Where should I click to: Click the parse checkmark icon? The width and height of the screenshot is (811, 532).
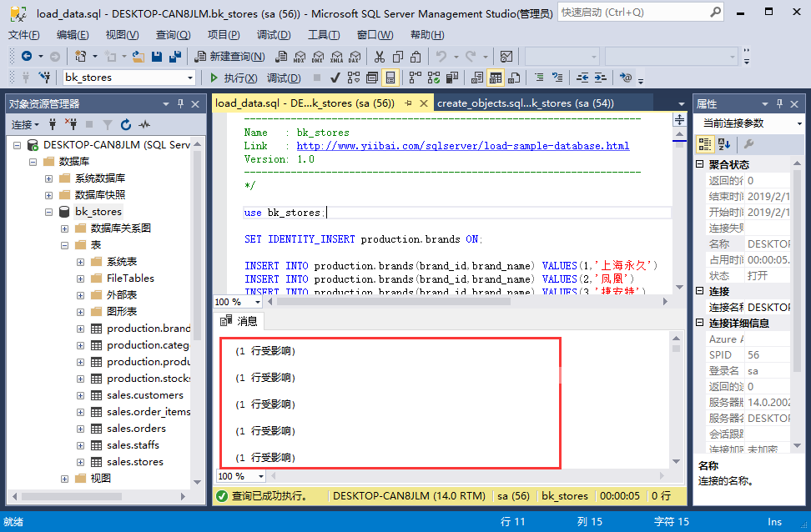(x=335, y=78)
